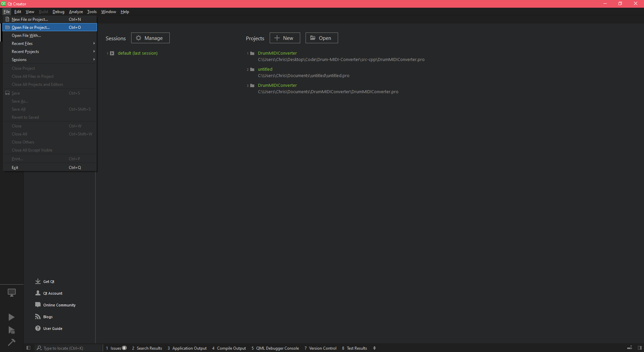Viewport: 644px width, 352px height.
Task: Click the User Guide question mark icon
Action: tap(38, 328)
